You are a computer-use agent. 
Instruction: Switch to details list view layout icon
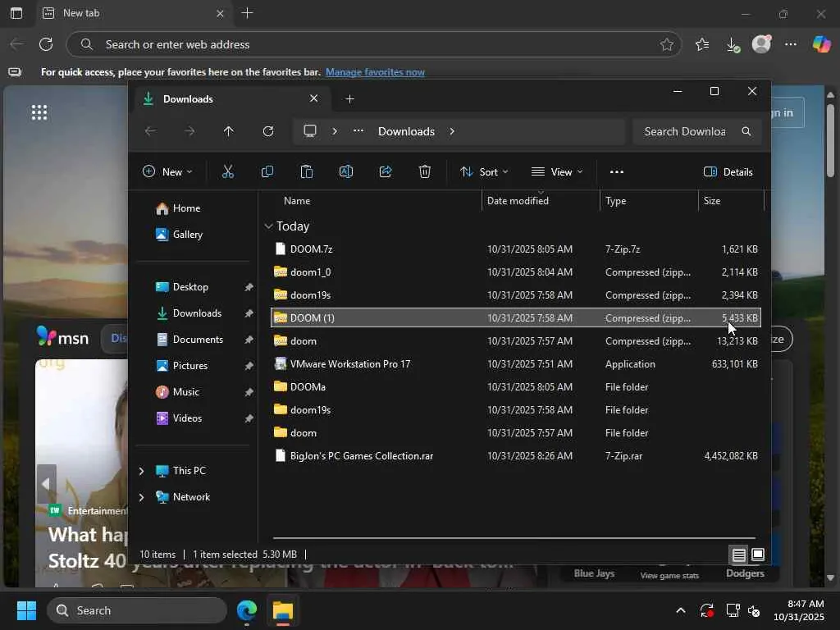pyautogui.click(x=739, y=555)
